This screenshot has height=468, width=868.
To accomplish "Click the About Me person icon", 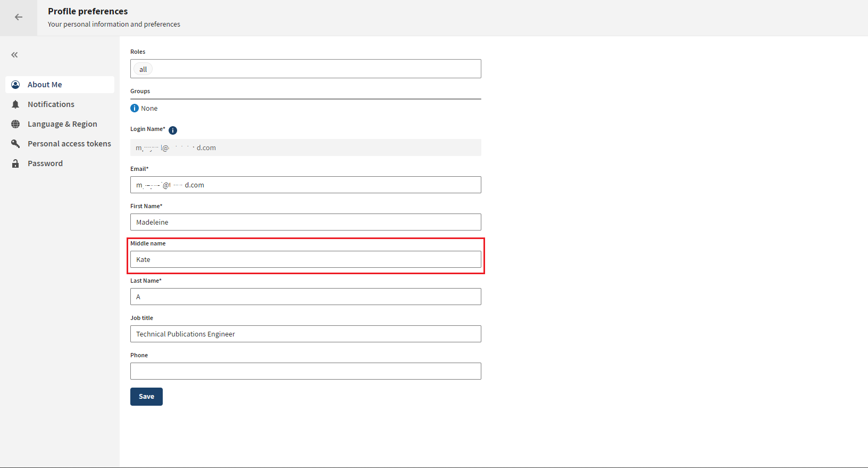I will tap(15, 85).
